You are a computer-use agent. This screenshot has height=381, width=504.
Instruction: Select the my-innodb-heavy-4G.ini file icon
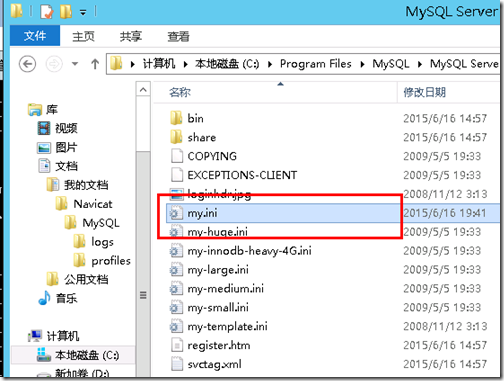[176, 250]
